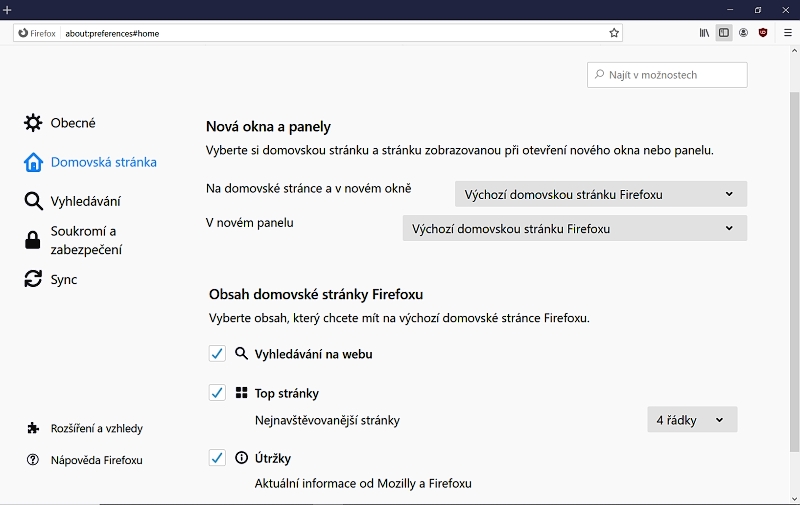Viewport: 800px width, 505px height.
Task: Click the gear icon beside Obecné
Action: click(33, 123)
